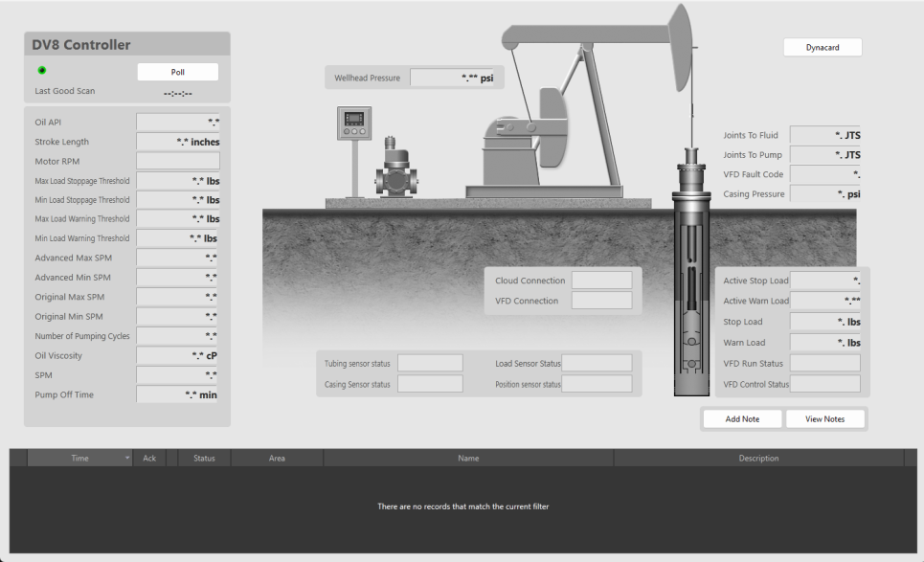Click the Ack column header
This screenshot has width=924, height=562.
(x=149, y=458)
